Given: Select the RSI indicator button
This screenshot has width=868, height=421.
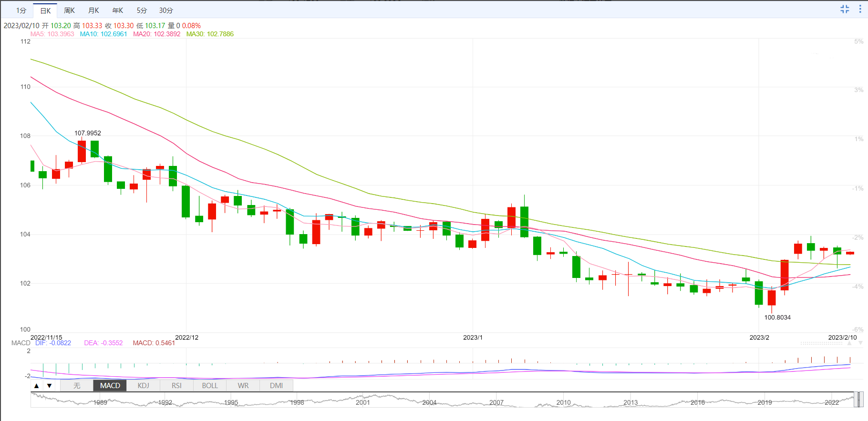Looking at the screenshot, I should click(176, 386).
